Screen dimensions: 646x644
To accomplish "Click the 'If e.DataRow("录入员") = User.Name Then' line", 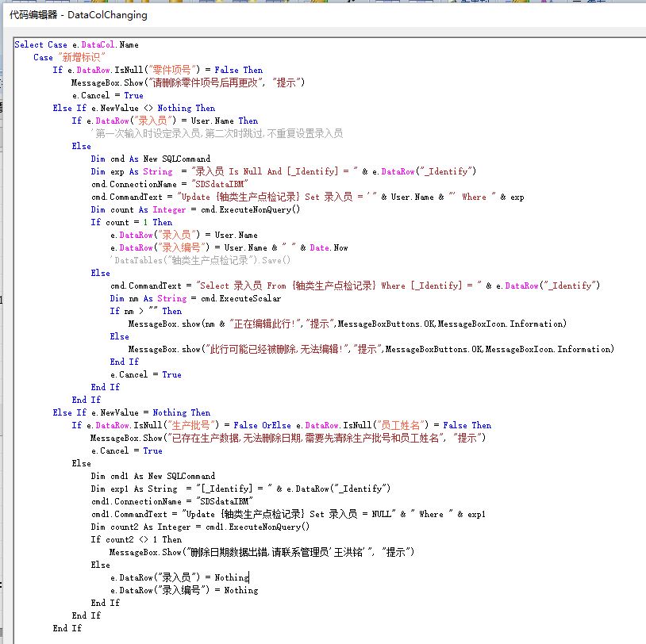I will (x=165, y=121).
